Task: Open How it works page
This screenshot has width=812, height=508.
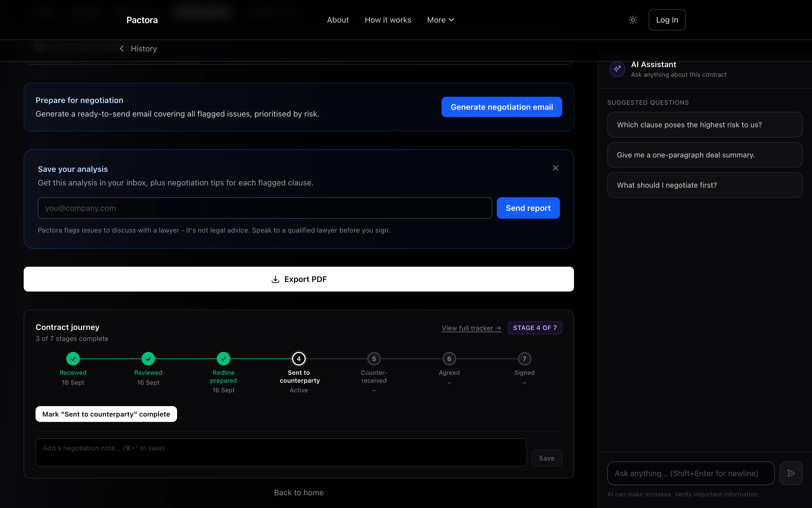Action: point(388,20)
